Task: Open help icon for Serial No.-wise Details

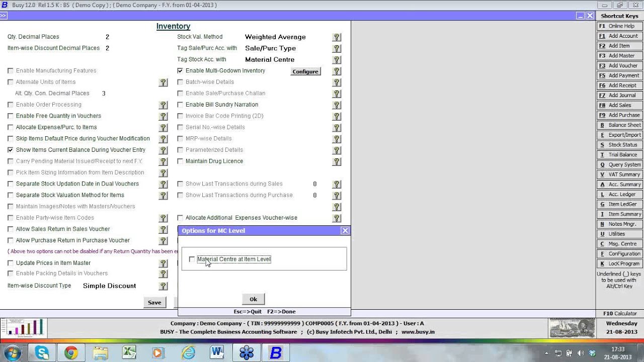Action: (x=337, y=128)
